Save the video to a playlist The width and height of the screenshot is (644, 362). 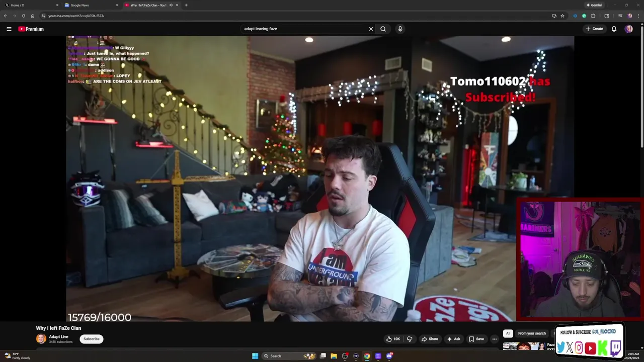[476, 339]
